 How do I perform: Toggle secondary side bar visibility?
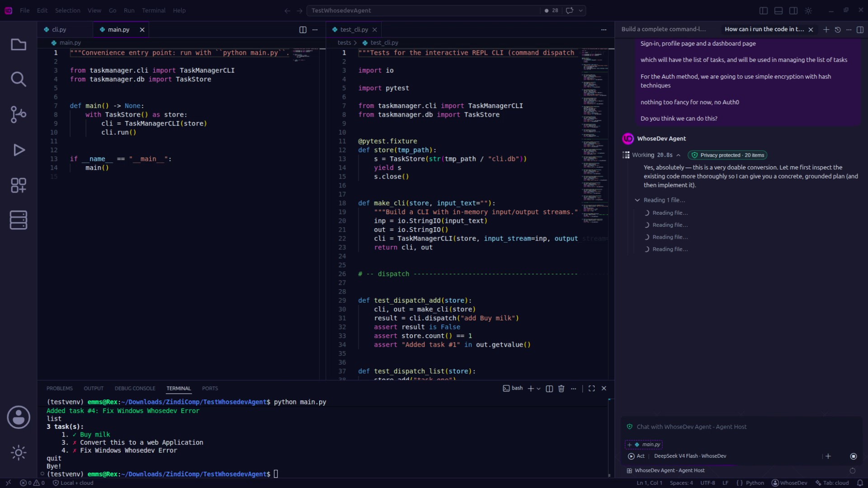(793, 10)
